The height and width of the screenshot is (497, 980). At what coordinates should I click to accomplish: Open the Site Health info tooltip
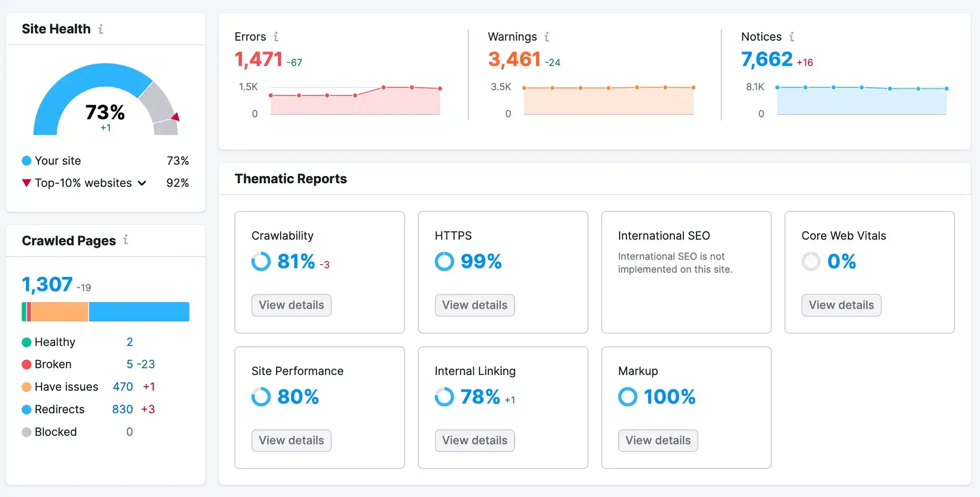coord(101,29)
